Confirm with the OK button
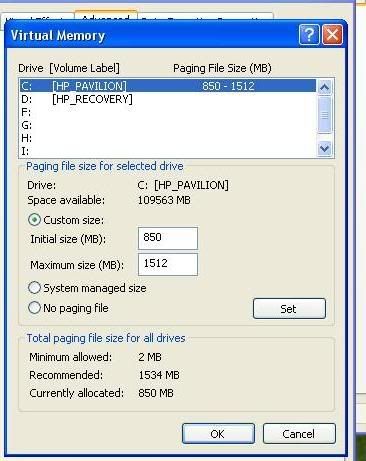The height and width of the screenshot is (461, 366). click(x=218, y=434)
